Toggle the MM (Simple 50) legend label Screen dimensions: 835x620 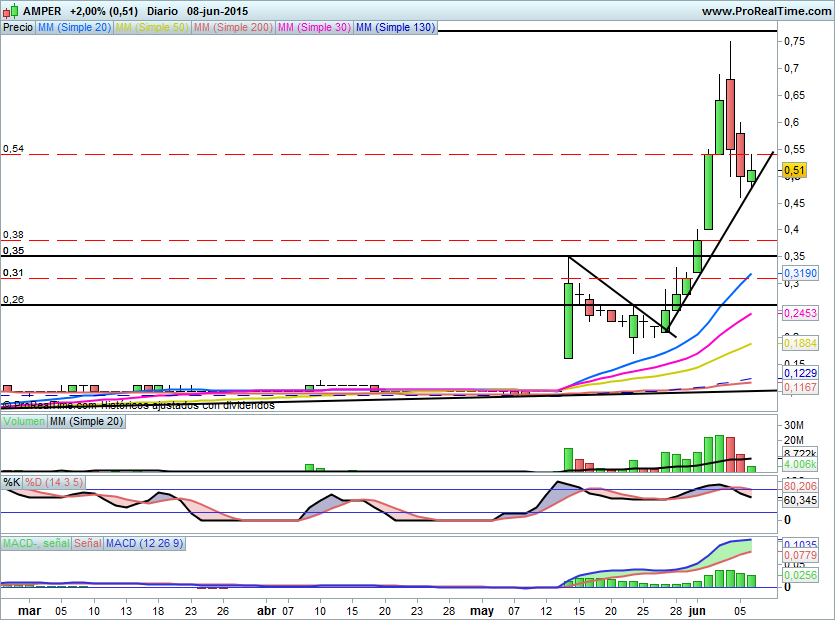pyautogui.click(x=151, y=28)
